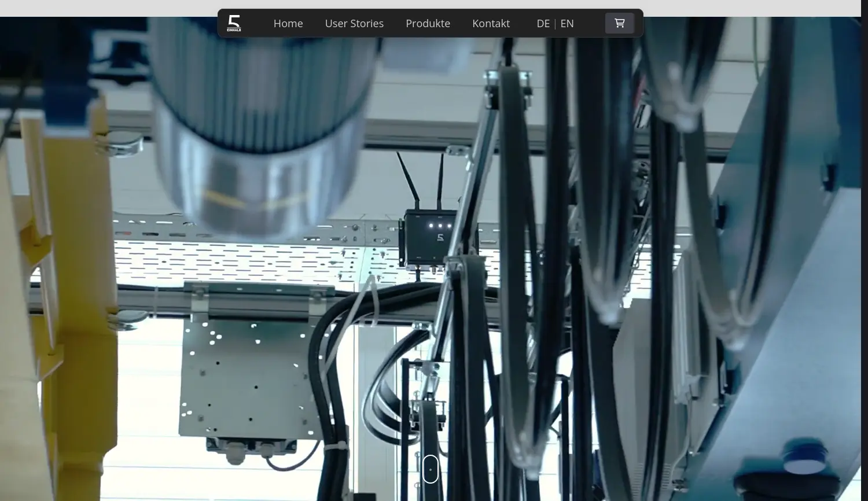Go to the Home page
Screen dimensions: 868x501
click(288, 24)
